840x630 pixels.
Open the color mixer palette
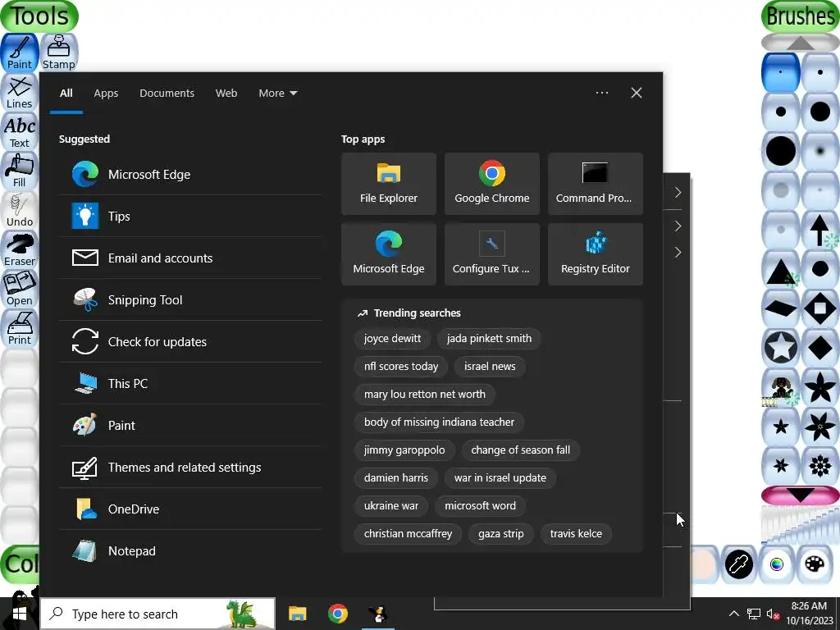(815, 564)
